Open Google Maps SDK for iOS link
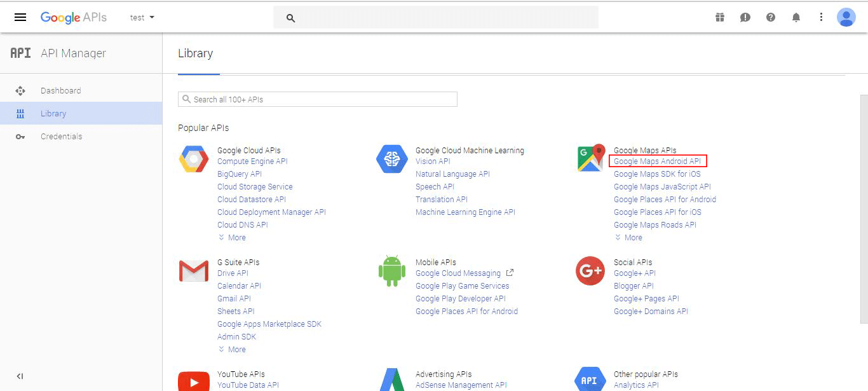This screenshot has height=391, width=868. point(657,174)
